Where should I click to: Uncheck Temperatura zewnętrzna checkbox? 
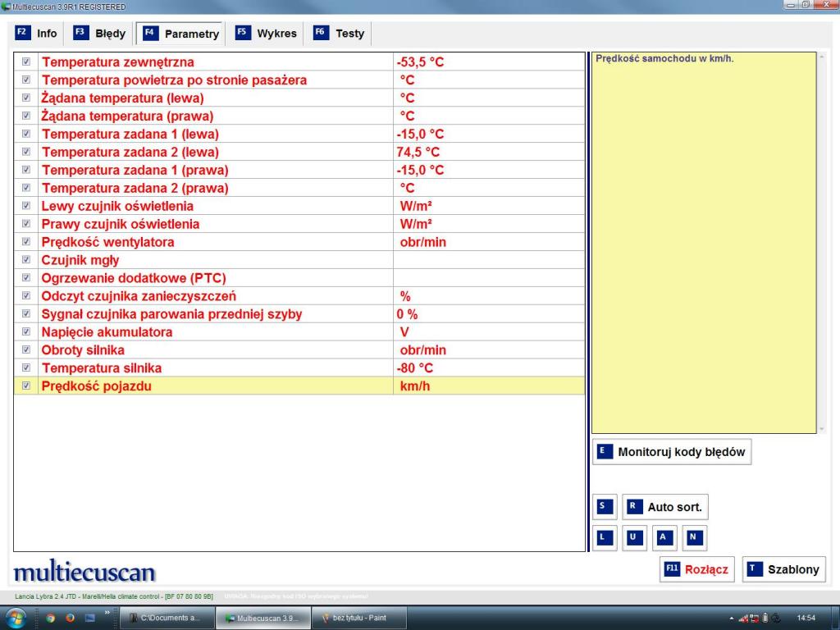click(25, 62)
